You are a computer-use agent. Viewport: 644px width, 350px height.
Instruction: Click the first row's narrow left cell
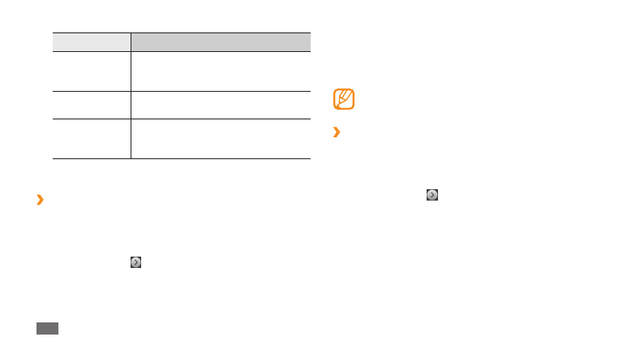pos(92,71)
